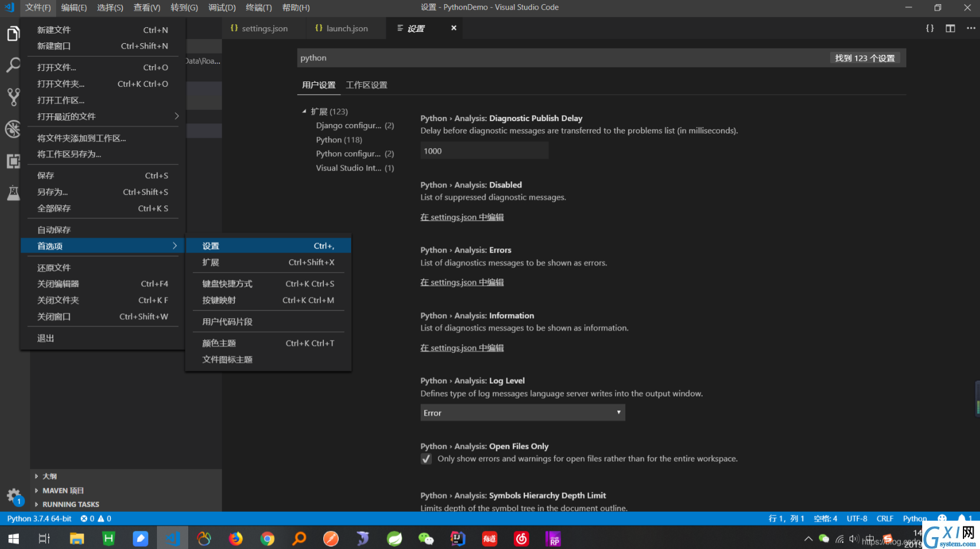Open Source Control view in activity bar

(13, 97)
